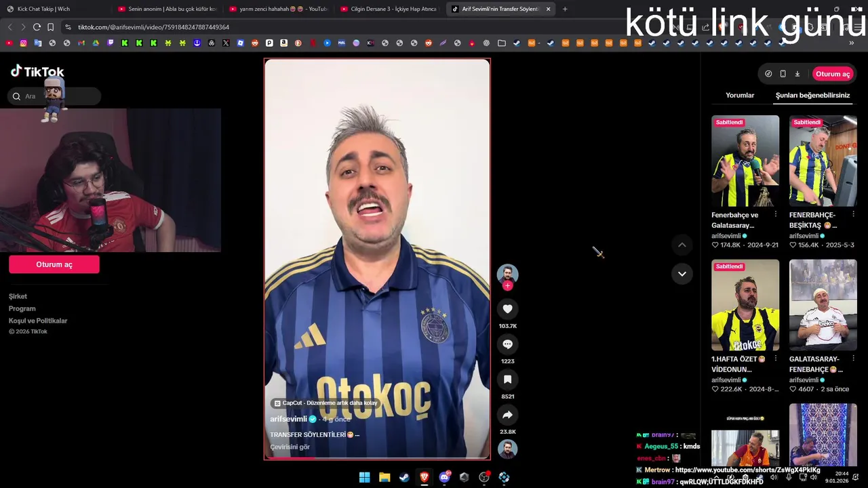Click the browser reload button
Viewport: 868px width, 488px height.
[x=37, y=27]
